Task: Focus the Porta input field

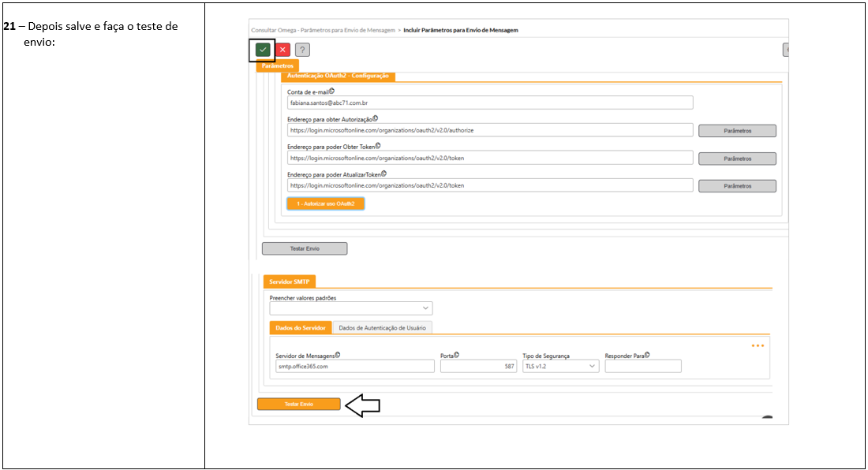Action: pyautogui.click(x=478, y=367)
